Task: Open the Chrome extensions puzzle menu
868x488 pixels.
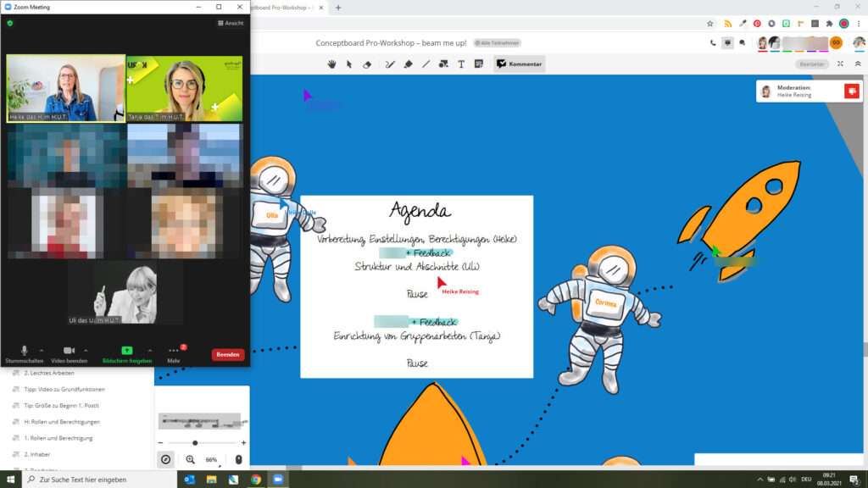Action: point(829,24)
